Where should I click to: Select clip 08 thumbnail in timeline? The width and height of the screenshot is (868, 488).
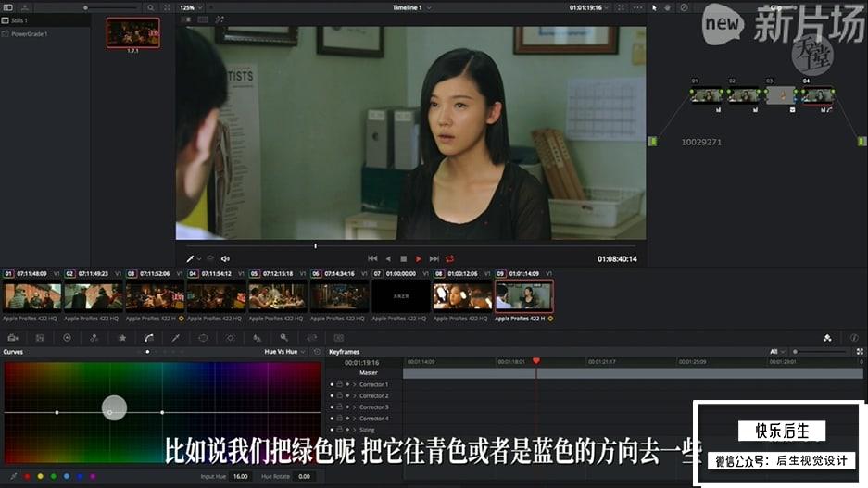coord(462,296)
